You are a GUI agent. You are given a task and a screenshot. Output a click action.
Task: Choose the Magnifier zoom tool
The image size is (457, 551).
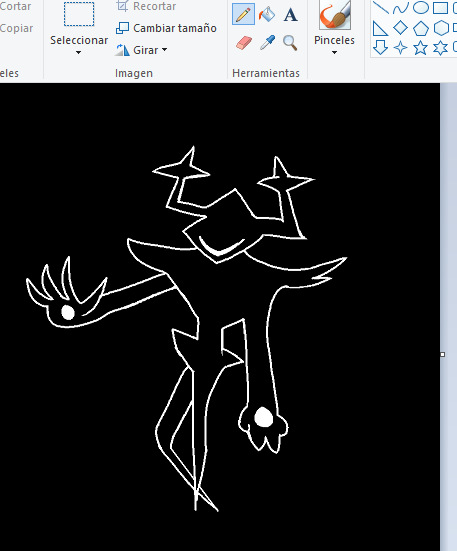[x=290, y=43]
